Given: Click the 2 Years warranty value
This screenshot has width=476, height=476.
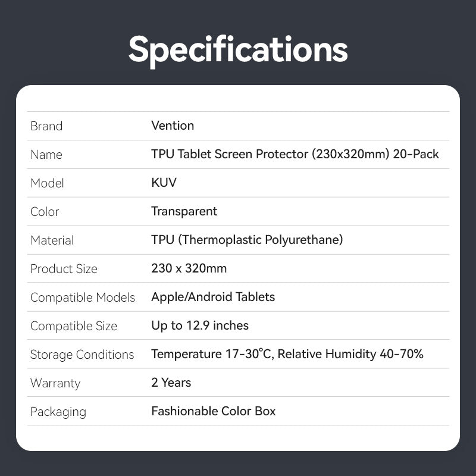Looking at the screenshot, I should point(171,383).
